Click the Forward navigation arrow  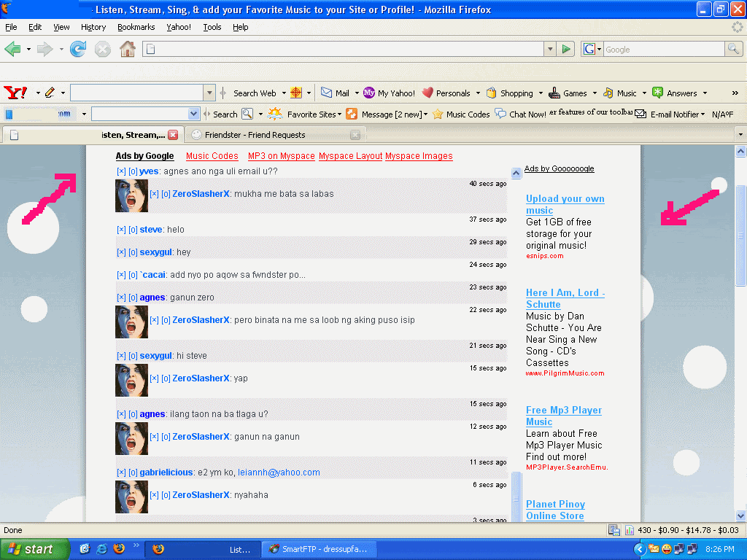(44, 49)
